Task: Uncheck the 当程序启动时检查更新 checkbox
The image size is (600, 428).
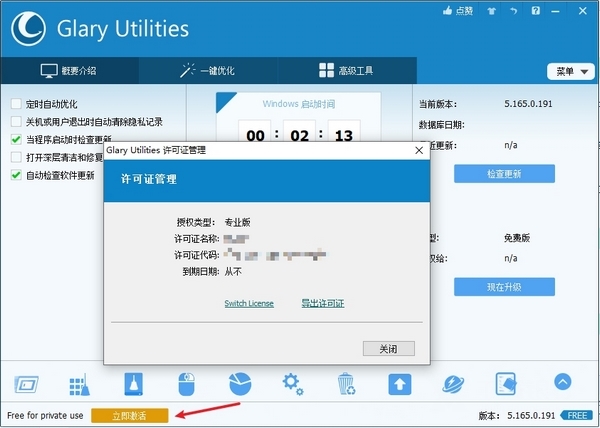Action: pos(16,140)
